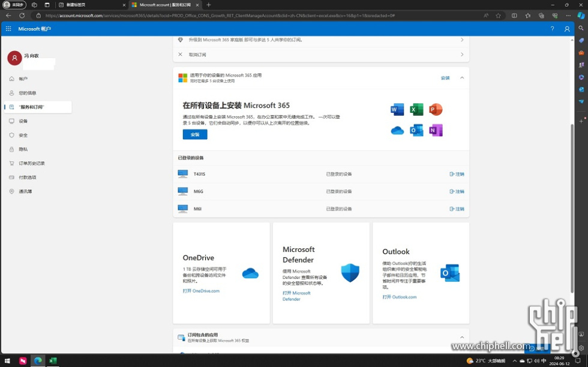Expand the upgrade to Family row arrow
The image size is (588, 367).
pos(462,40)
